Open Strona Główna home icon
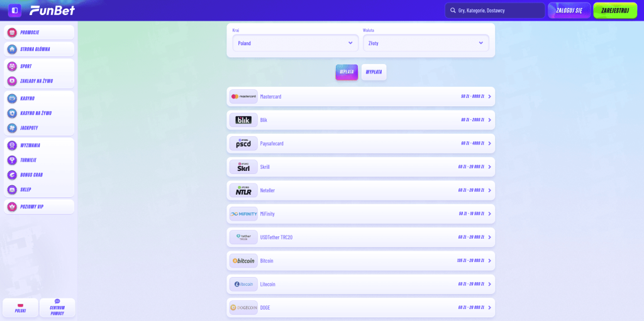Viewport: 644px width, 321px height. (12, 49)
